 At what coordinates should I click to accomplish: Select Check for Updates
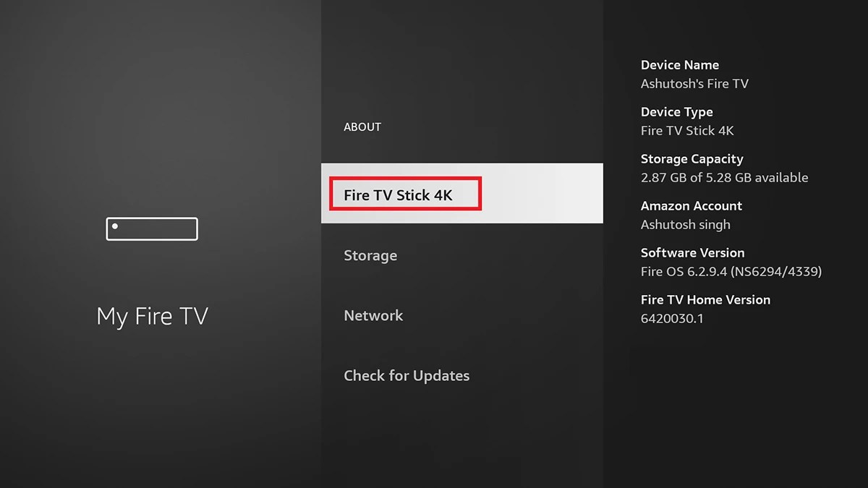coord(407,375)
